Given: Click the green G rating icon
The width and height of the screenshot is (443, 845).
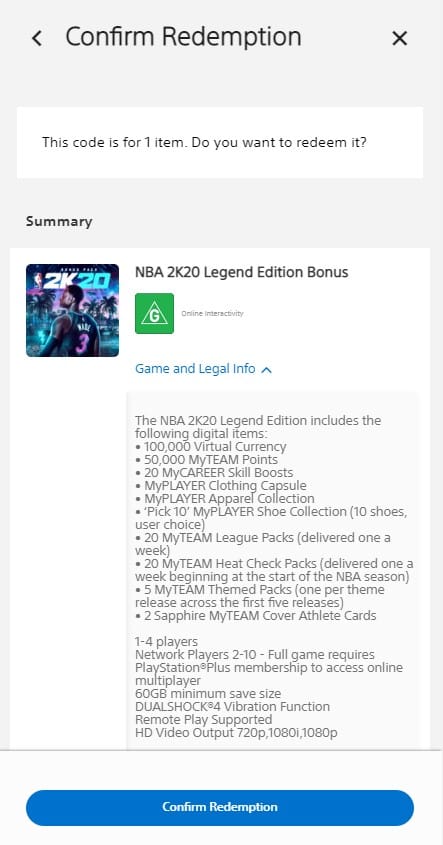Looking at the screenshot, I should [x=154, y=314].
